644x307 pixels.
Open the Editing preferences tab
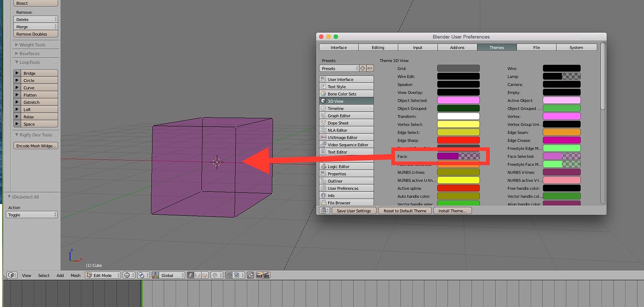point(378,47)
